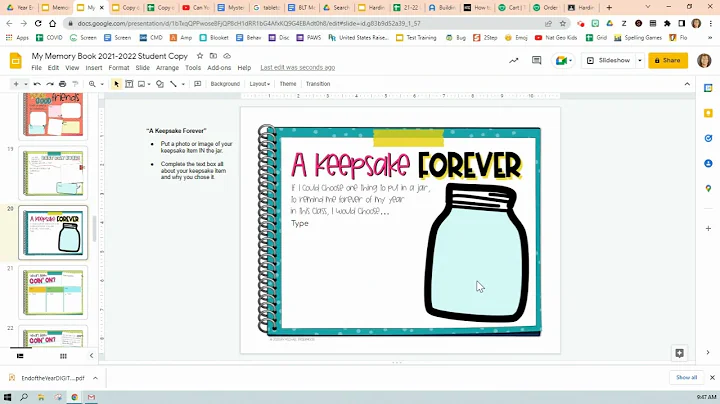Open download item options chevron
Image resolution: width=720 pixels, height=404 pixels.
pyautogui.click(x=95, y=378)
